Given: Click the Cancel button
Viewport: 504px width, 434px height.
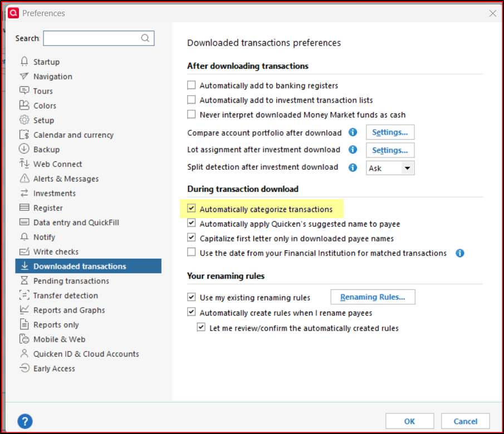Looking at the screenshot, I should point(466,421).
